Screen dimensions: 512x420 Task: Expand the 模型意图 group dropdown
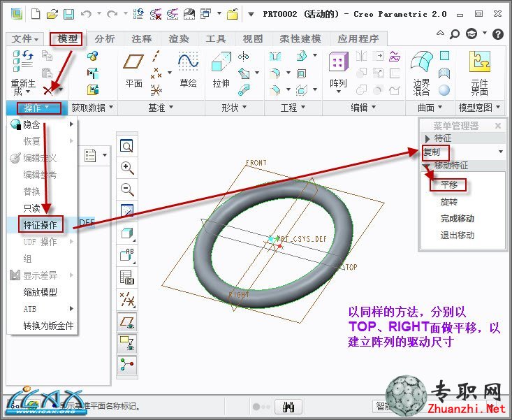[x=479, y=108]
